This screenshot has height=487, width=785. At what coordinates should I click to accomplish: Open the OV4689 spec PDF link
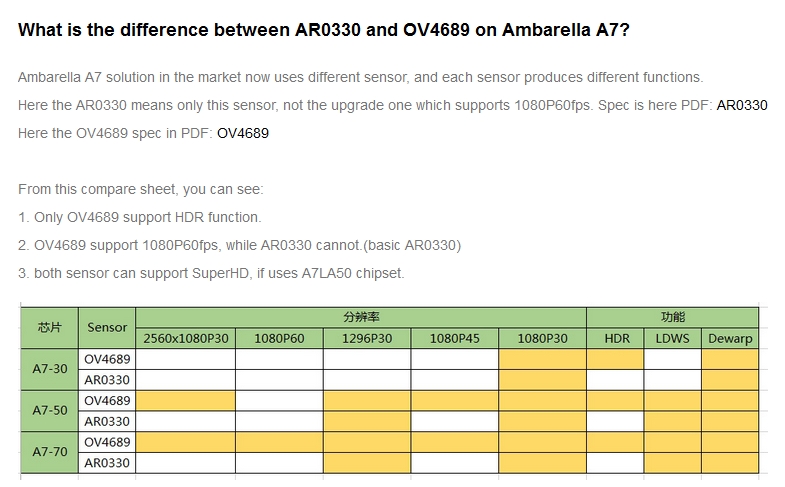pyautogui.click(x=243, y=132)
